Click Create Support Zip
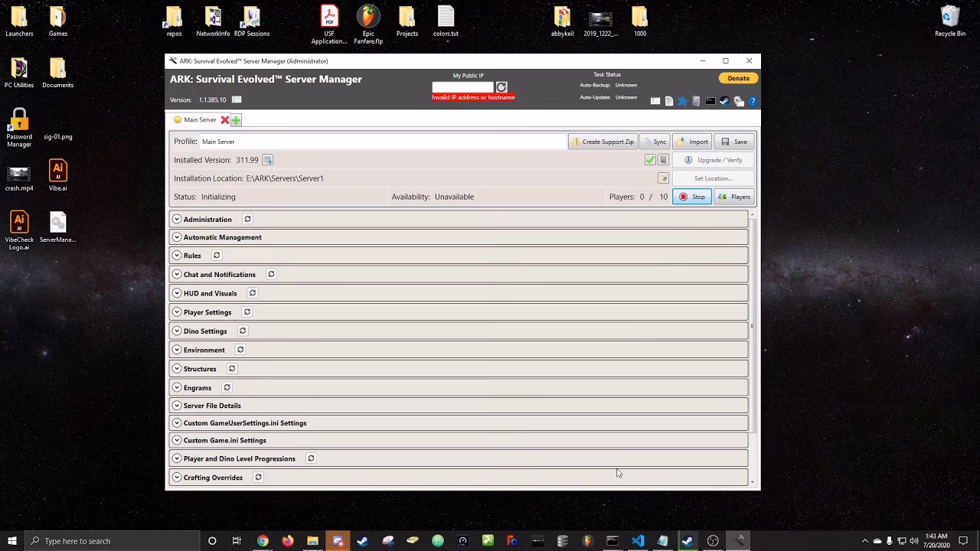 [603, 142]
